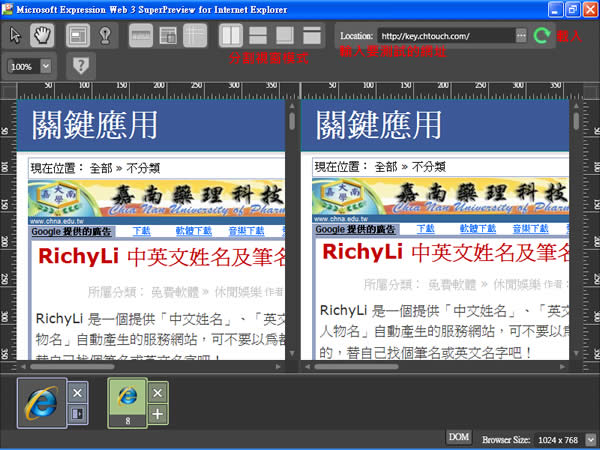The height and width of the screenshot is (450, 600).
Task: Click the left pane Chia Nan University banner
Action: 157,201
